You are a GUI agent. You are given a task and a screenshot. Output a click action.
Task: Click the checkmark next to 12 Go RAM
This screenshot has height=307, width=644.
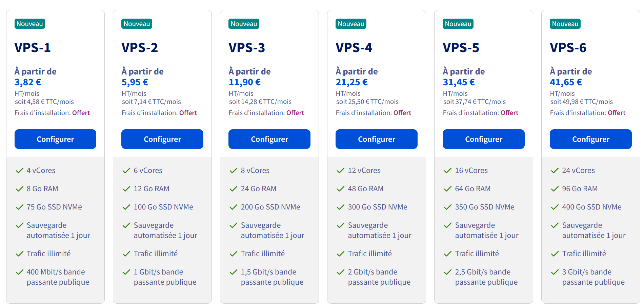pyautogui.click(x=126, y=189)
